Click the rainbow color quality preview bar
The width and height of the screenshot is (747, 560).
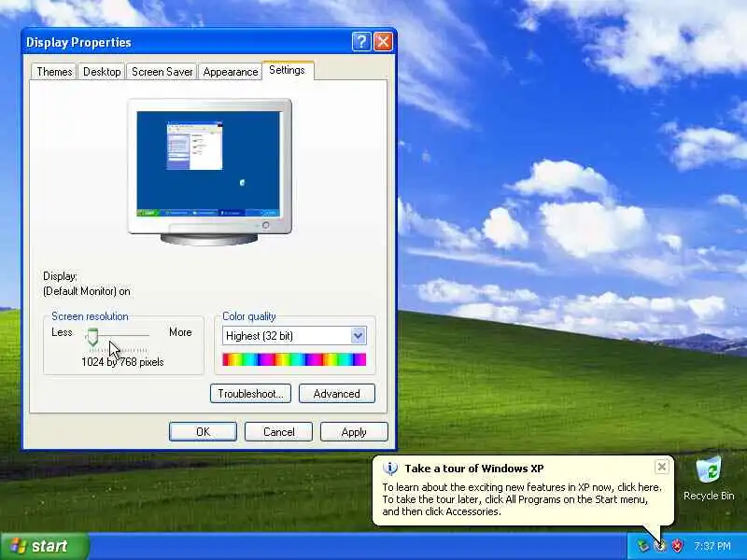[294, 359]
